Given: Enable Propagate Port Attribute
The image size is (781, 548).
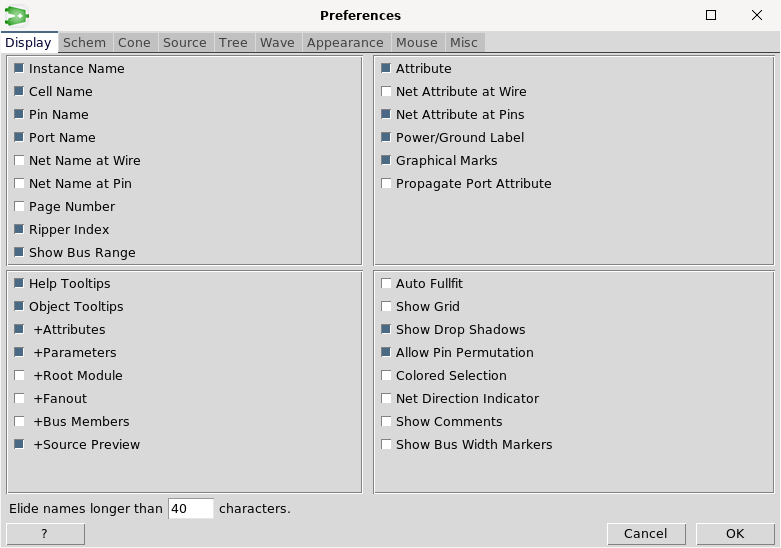Looking at the screenshot, I should [387, 184].
